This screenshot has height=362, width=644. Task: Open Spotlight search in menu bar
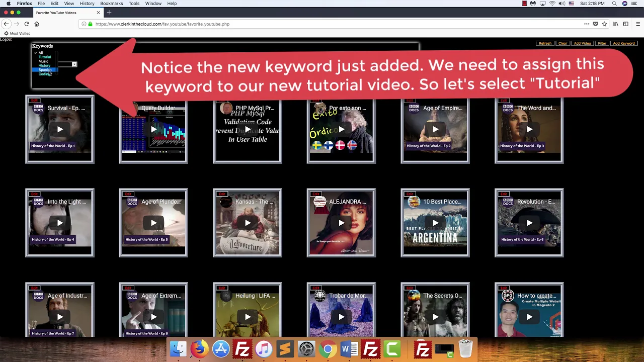pos(614,4)
